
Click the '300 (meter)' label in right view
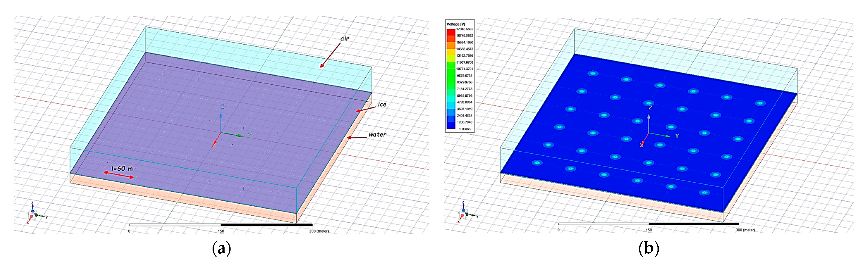745,230
